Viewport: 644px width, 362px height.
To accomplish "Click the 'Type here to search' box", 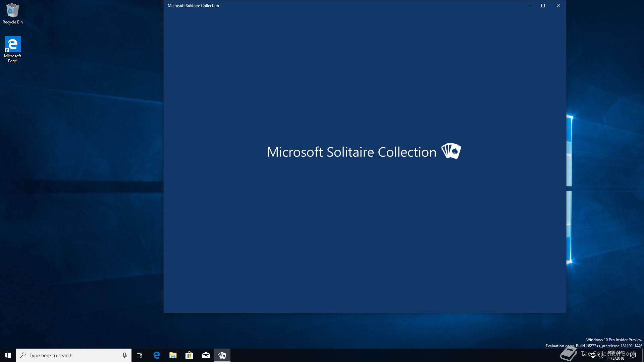I will coord(74,355).
